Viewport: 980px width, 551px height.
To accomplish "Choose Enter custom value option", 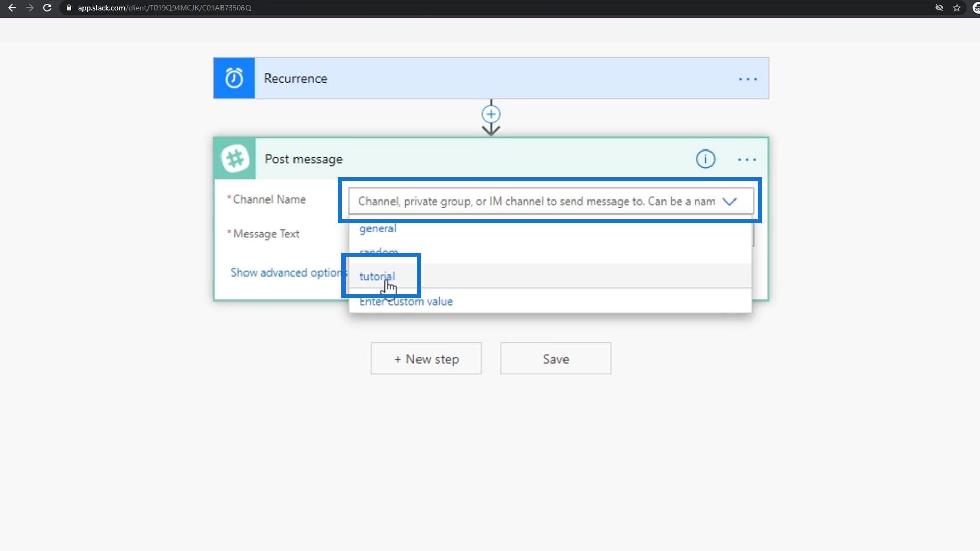I will [406, 302].
